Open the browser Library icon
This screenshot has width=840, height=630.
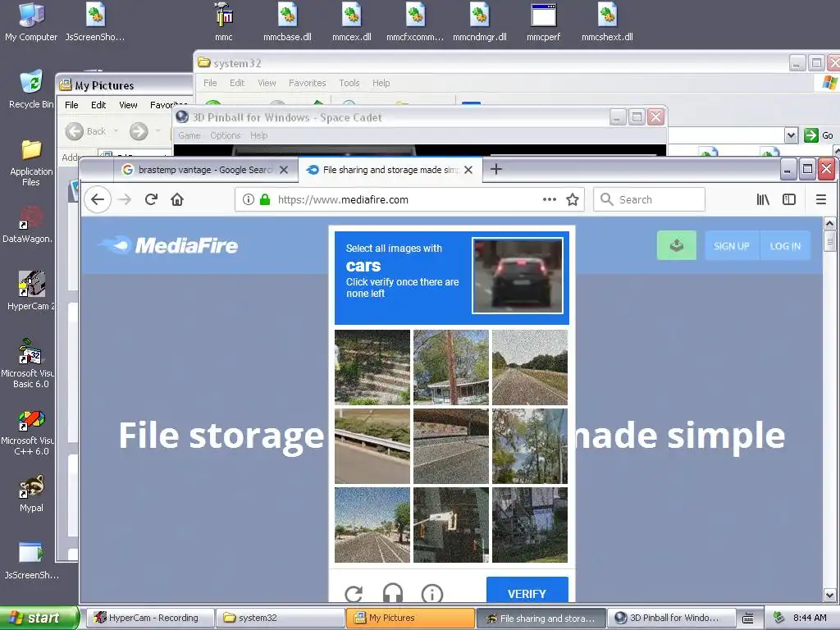coord(763,200)
